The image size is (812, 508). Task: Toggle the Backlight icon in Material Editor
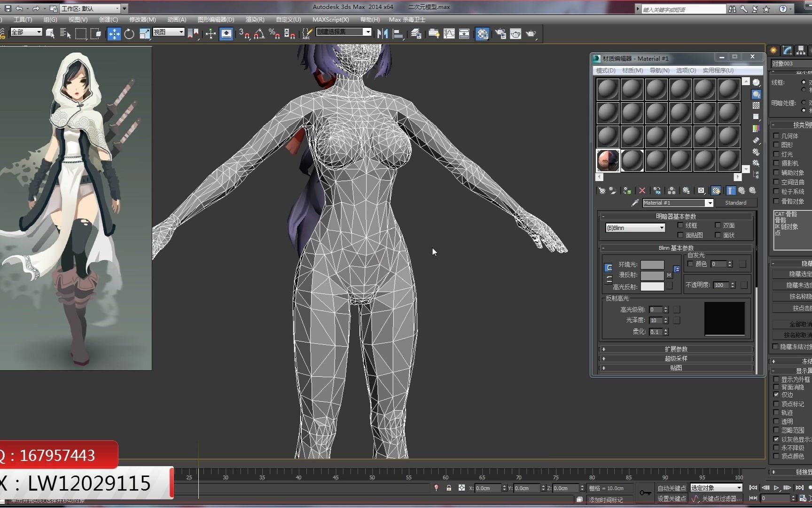756,94
